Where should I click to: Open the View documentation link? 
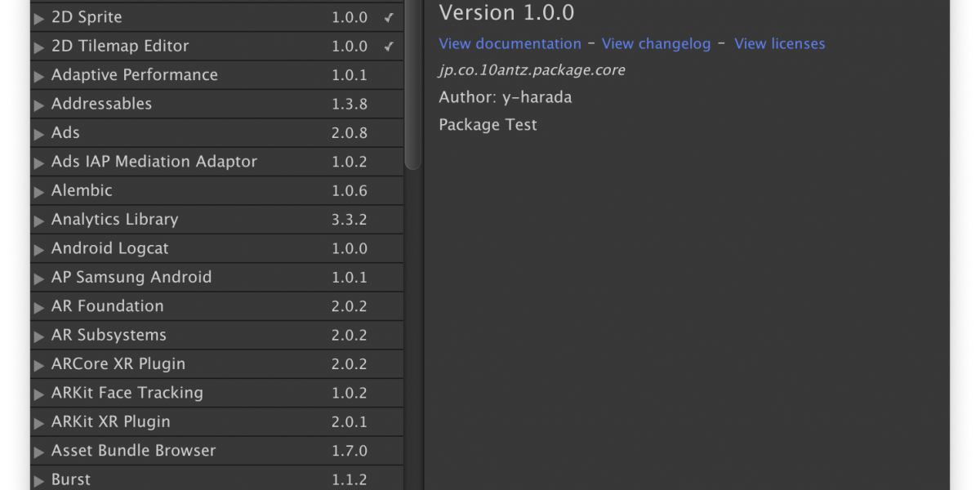[510, 44]
